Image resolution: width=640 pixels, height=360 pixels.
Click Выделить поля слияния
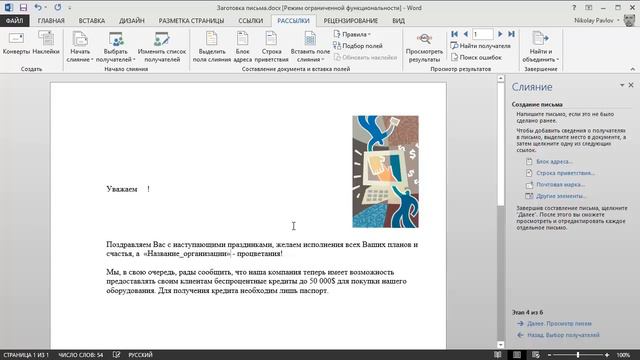211,47
